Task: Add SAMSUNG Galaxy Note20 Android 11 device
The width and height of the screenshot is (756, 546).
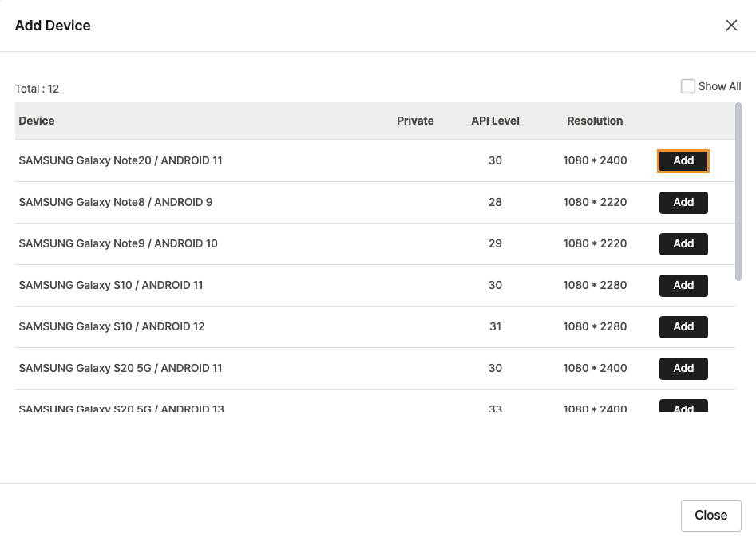Action: click(x=683, y=161)
